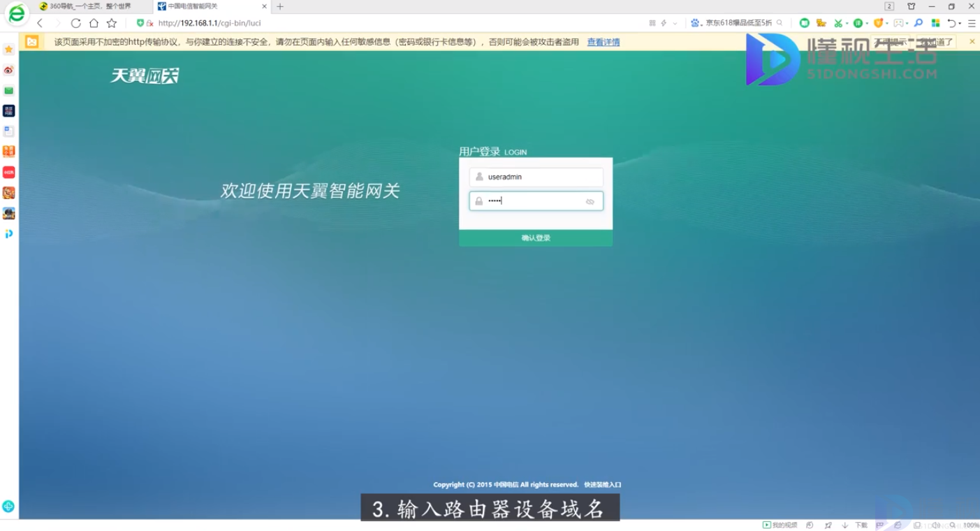Expand the address bar dropdown chevron

point(675,23)
